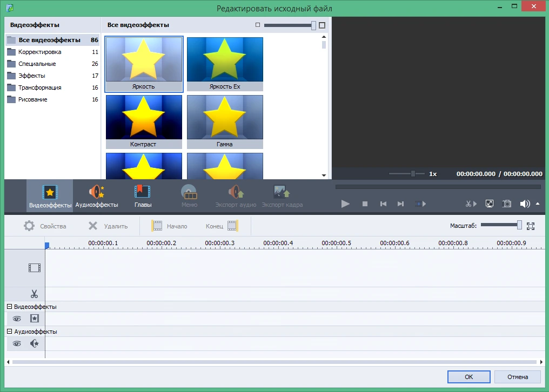The image size is (549, 392).
Task: Select the Специальные folder
Action: 52,64
